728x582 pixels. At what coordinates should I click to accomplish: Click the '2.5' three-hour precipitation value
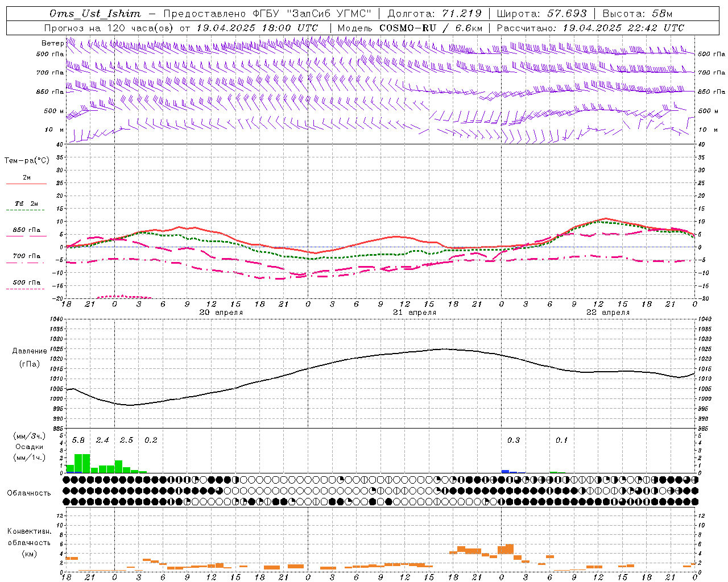[x=126, y=440]
